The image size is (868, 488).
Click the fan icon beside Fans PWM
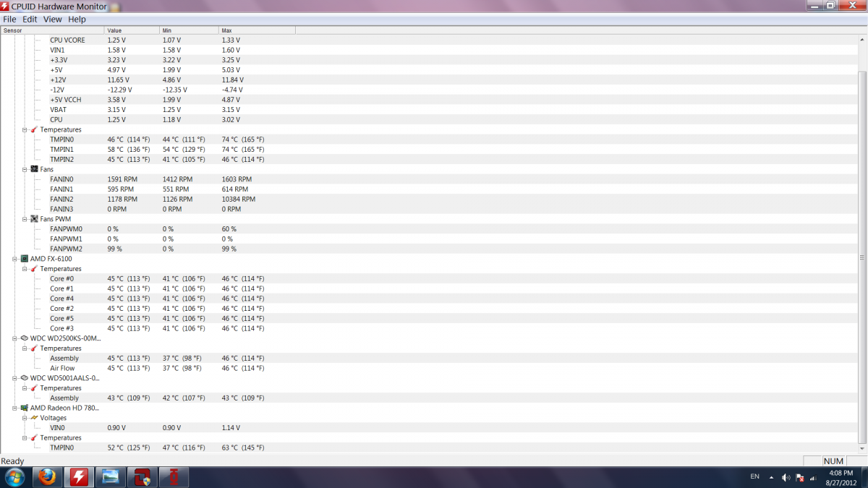[x=34, y=218]
